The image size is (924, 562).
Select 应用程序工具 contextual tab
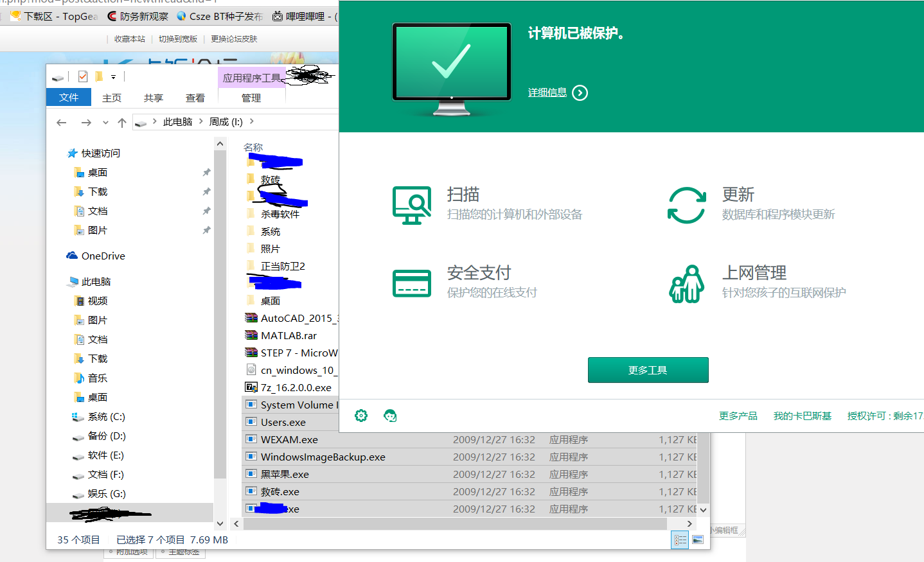(252, 78)
